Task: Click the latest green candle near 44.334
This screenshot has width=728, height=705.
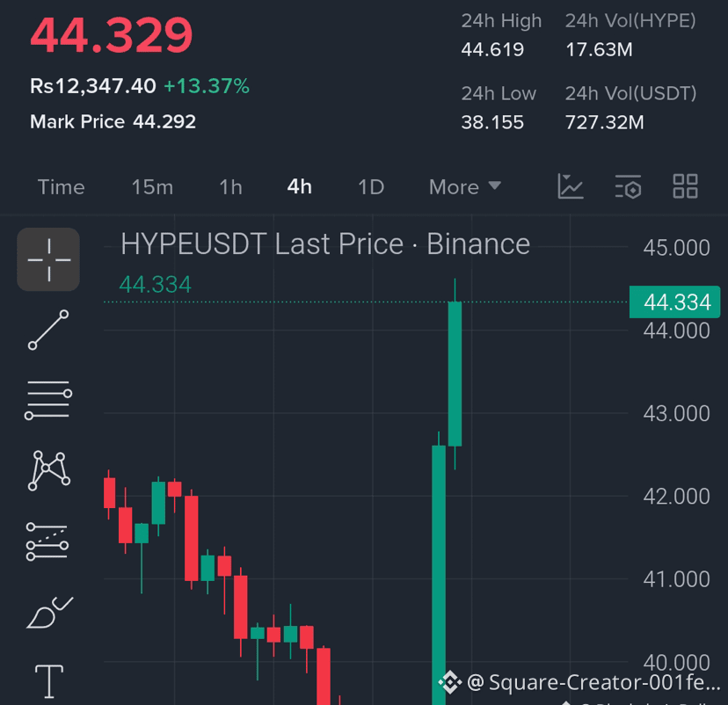Action: click(455, 374)
